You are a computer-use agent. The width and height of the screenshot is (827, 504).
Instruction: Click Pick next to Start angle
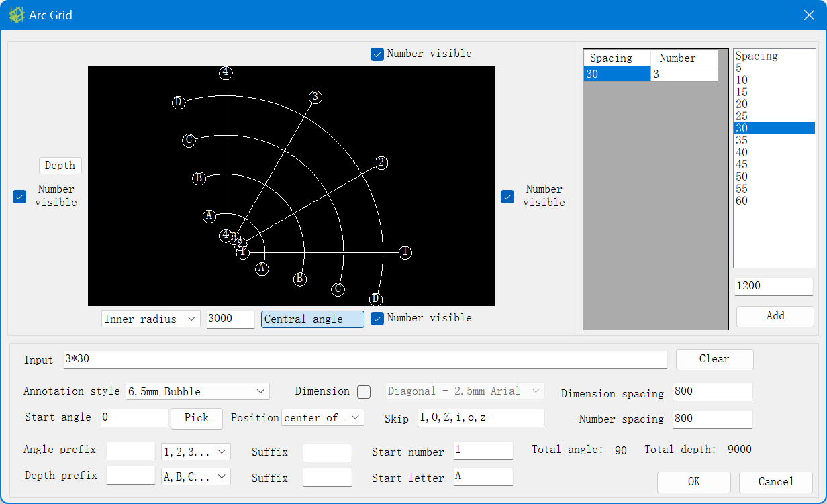[x=196, y=418]
